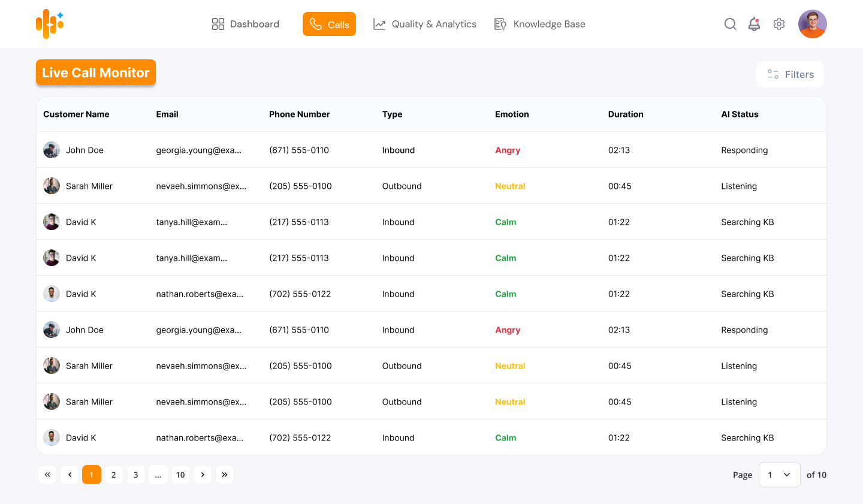The image size is (863, 504).
Task: Open the notifications bell
Action: pyautogui.click(x=754, y=24)
